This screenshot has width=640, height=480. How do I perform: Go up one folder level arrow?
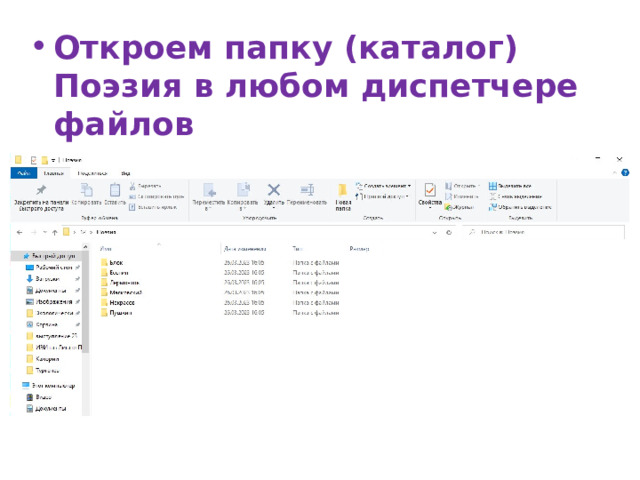coord(55,232)
